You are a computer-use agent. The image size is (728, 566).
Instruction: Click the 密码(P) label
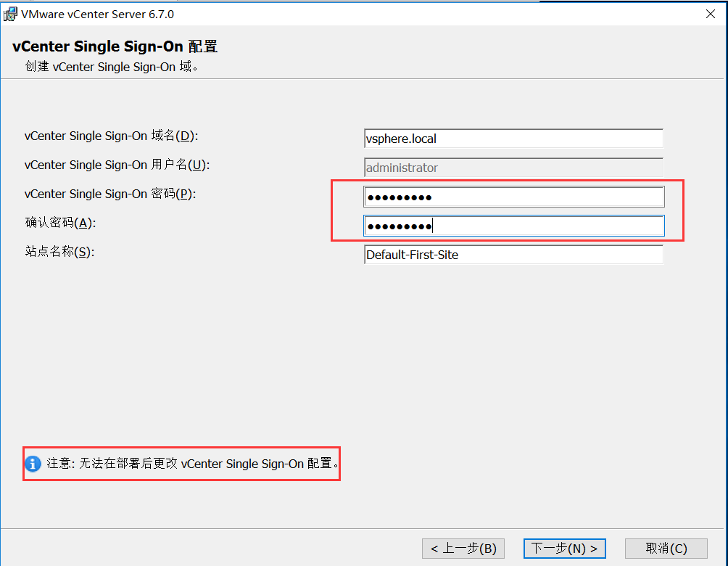click(110, 193)
